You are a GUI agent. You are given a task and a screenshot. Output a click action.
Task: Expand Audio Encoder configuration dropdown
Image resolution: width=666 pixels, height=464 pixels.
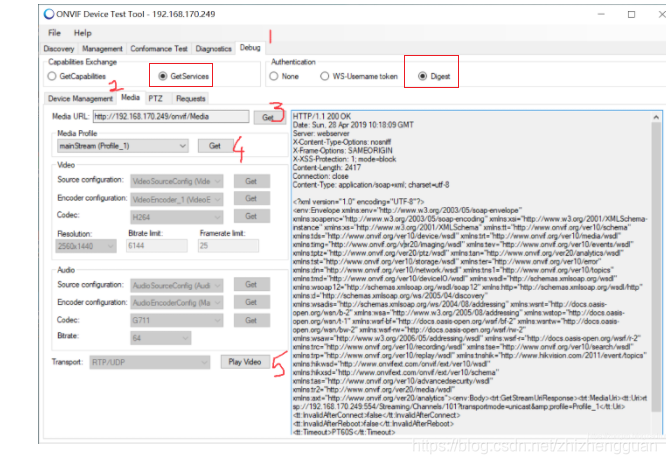point(177,303)
